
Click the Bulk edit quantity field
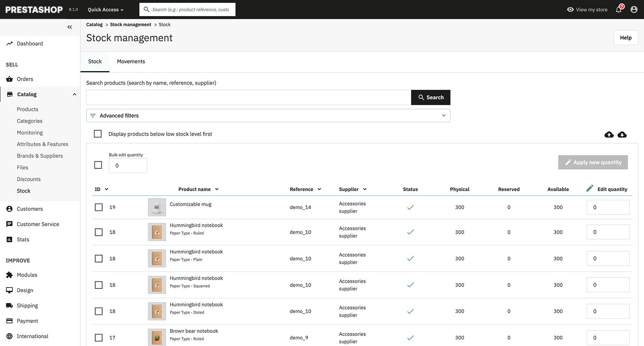(x=128, y=166)
